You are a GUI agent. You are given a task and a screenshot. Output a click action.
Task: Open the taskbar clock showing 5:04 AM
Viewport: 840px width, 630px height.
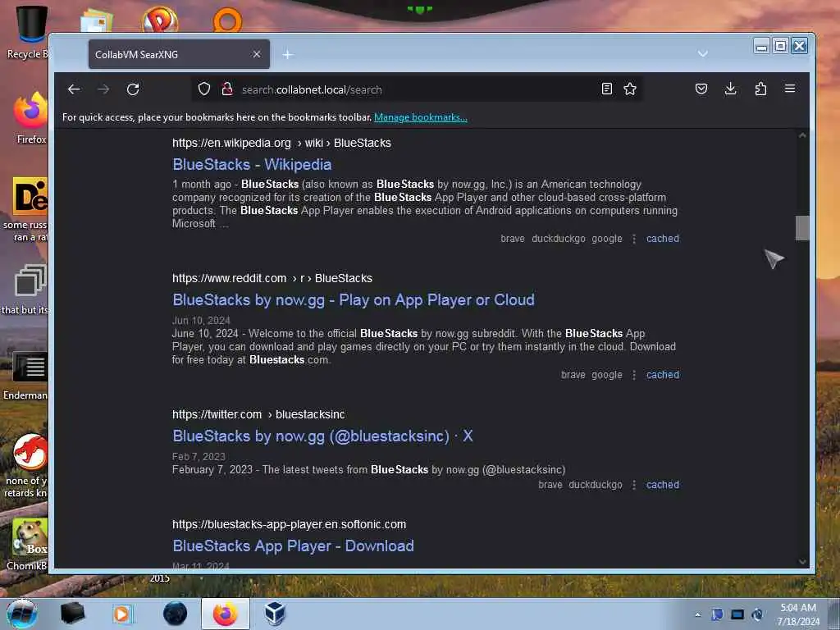(798, 614)
